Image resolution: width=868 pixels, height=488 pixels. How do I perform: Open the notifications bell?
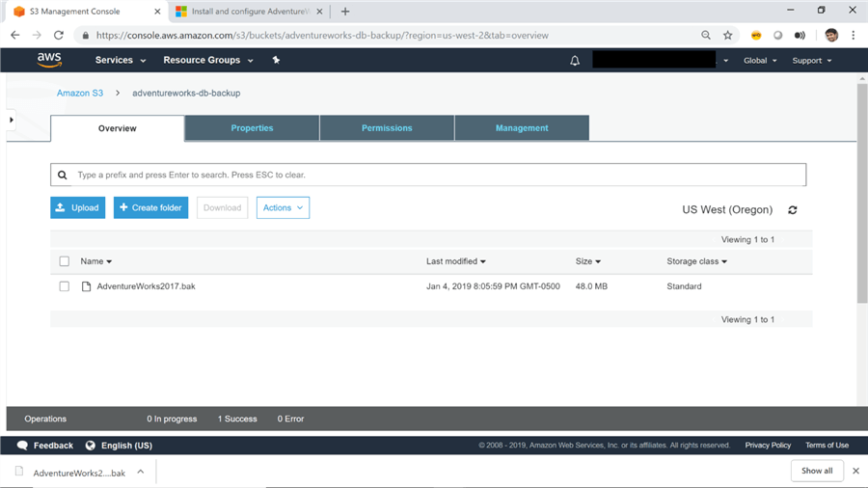(x=575, y=61)
